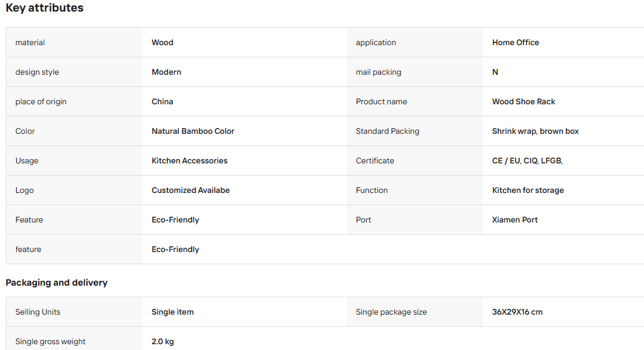Click Shrink wrap, brown box value
Image resolution: width=644 pixels, height=350 pixels.
535,131
